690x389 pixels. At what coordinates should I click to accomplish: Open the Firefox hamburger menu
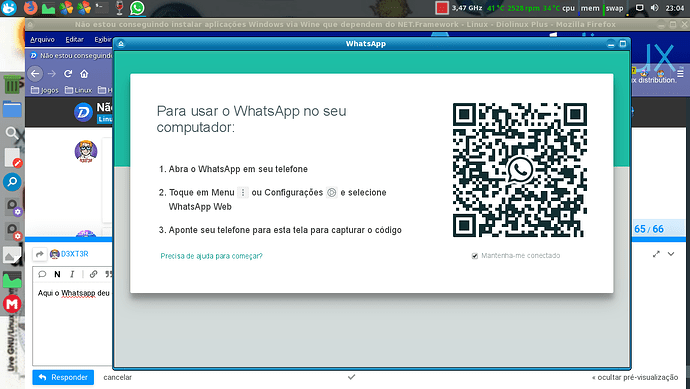click(680, 73)
